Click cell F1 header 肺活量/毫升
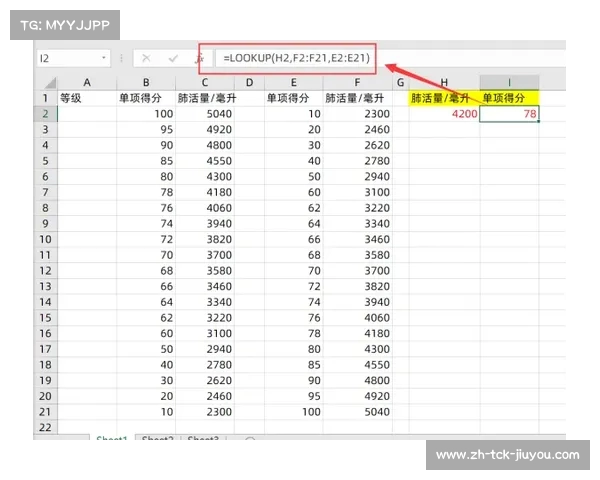This screenshot has width=600, height=480. coord(357,98)
